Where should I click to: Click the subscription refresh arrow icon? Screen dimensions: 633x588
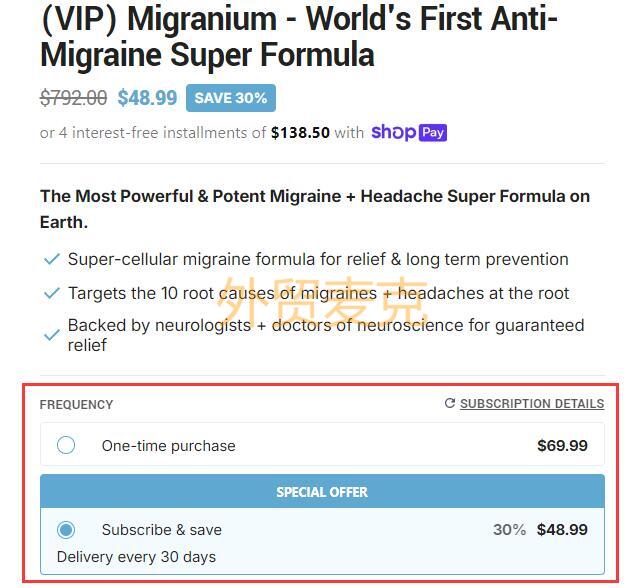(x=450, y=403)
